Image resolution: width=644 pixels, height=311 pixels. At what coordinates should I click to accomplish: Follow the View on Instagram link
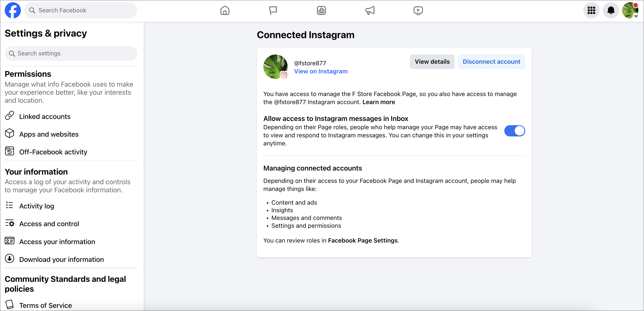[x=321, y=71]
